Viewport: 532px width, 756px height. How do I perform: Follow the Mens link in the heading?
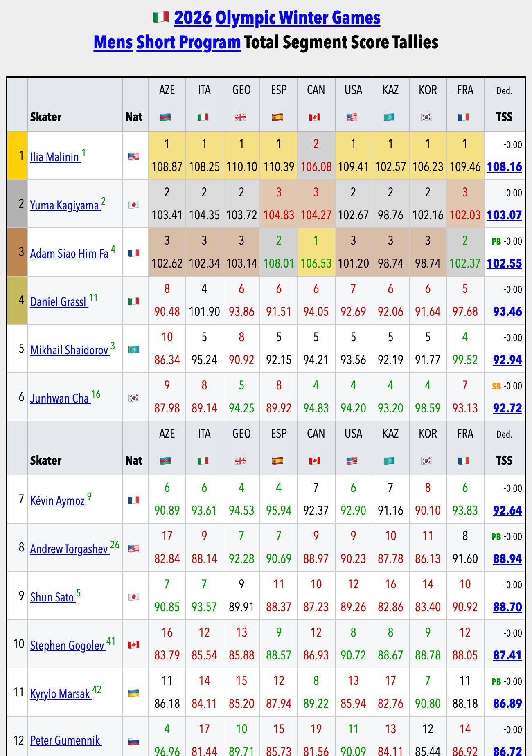[113, 42]
